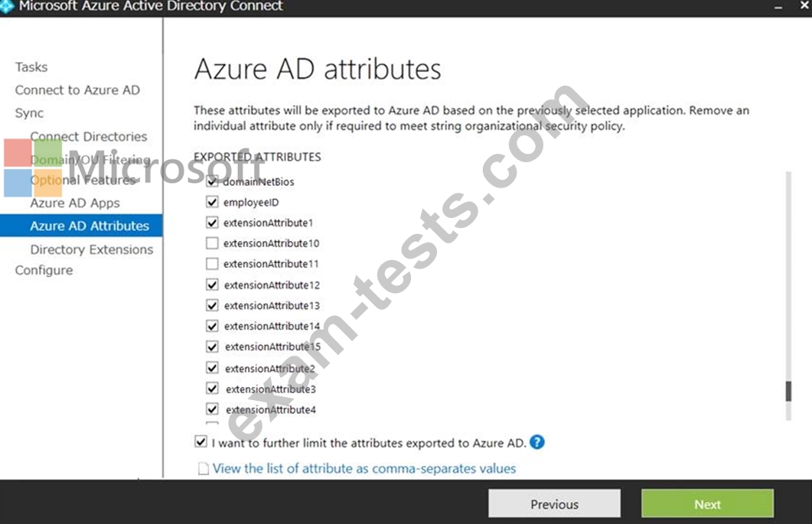Screen dimensions: 812x524
Task: Click the help question mark icon
Action: [537, 442]
